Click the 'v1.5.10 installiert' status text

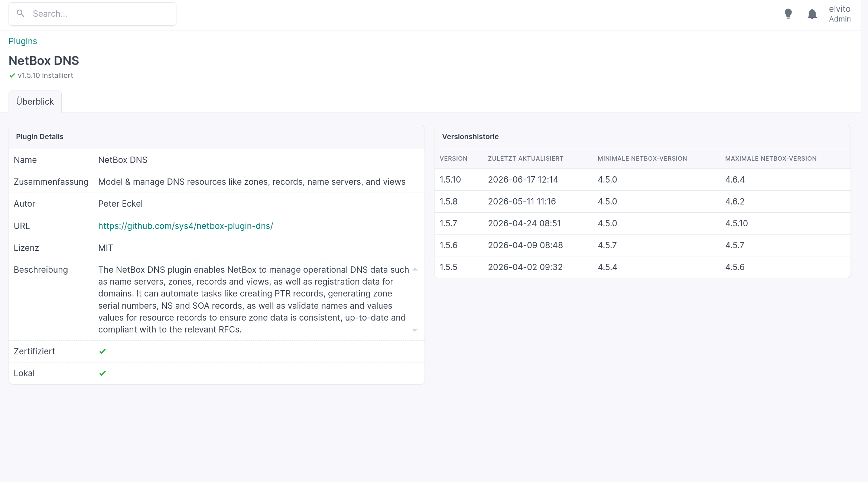(x=45, y=75)
